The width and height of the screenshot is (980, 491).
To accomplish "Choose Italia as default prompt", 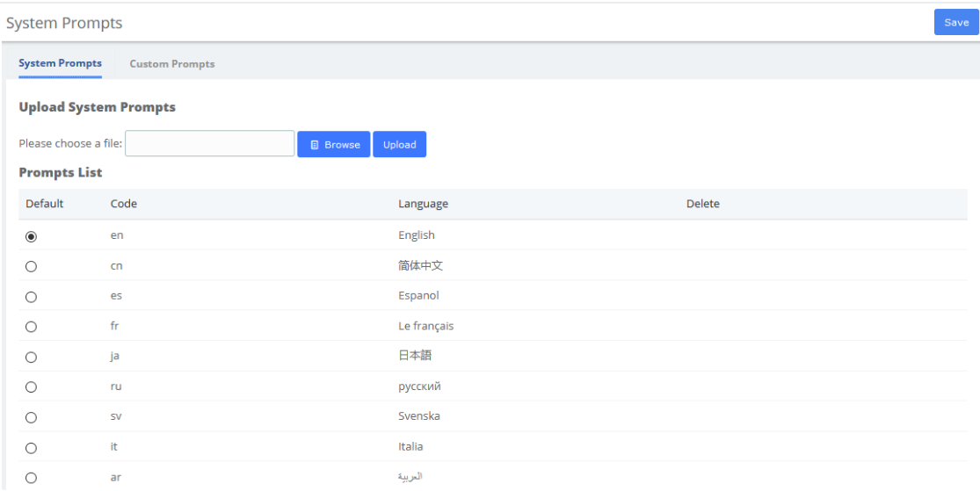I will [31, 448].
